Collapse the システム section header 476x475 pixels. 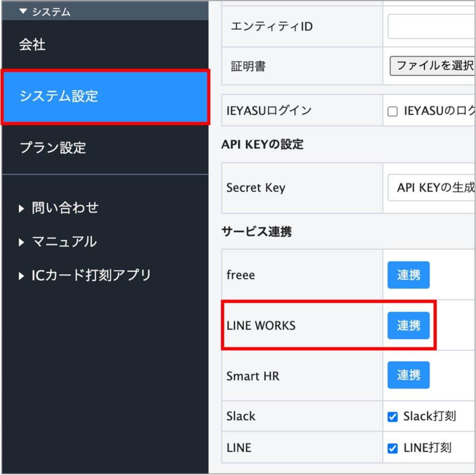[x=51, y=12]
